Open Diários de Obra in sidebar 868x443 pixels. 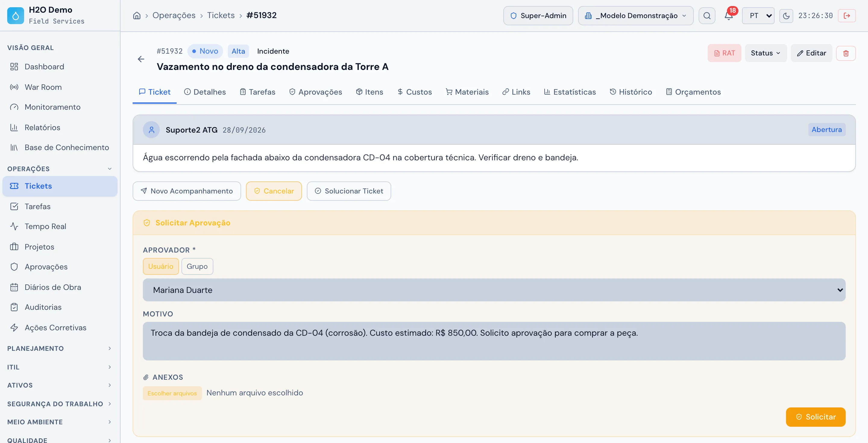(60, 287)
